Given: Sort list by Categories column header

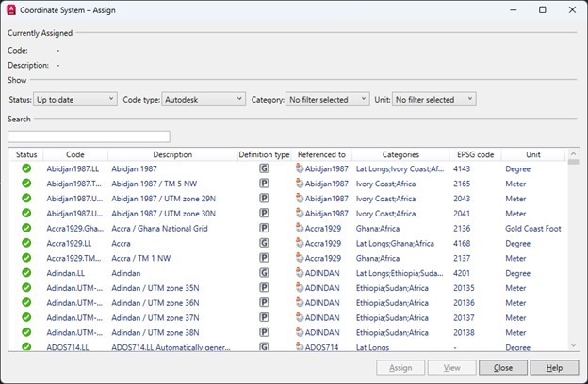Looking at the screenshot, I should pyautogui.click(x=400, y=154).
